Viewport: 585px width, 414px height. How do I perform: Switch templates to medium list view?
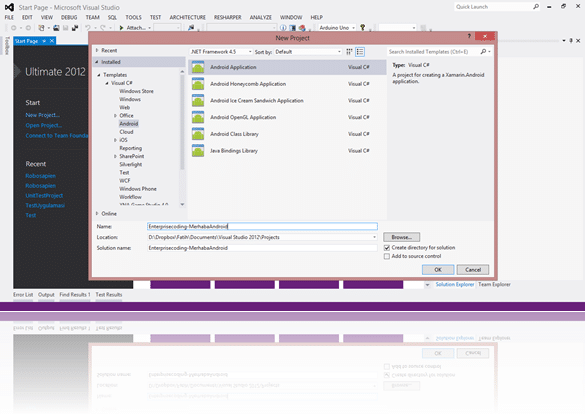click(360, 52)
